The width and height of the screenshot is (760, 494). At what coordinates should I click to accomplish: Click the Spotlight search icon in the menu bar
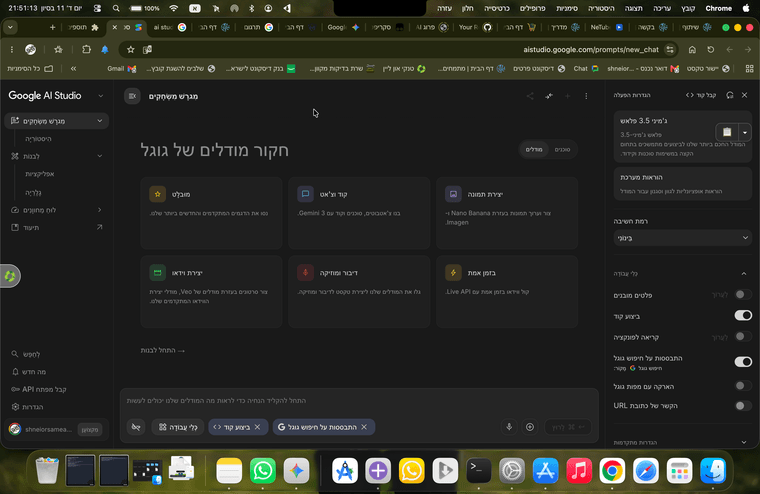[116, 8]
